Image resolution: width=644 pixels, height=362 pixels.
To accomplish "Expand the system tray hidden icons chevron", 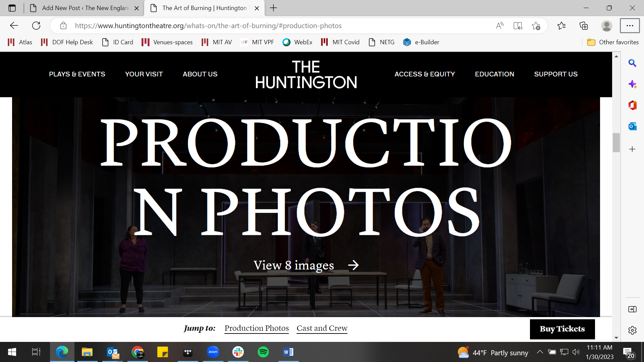I will click(x=540, y=352).
